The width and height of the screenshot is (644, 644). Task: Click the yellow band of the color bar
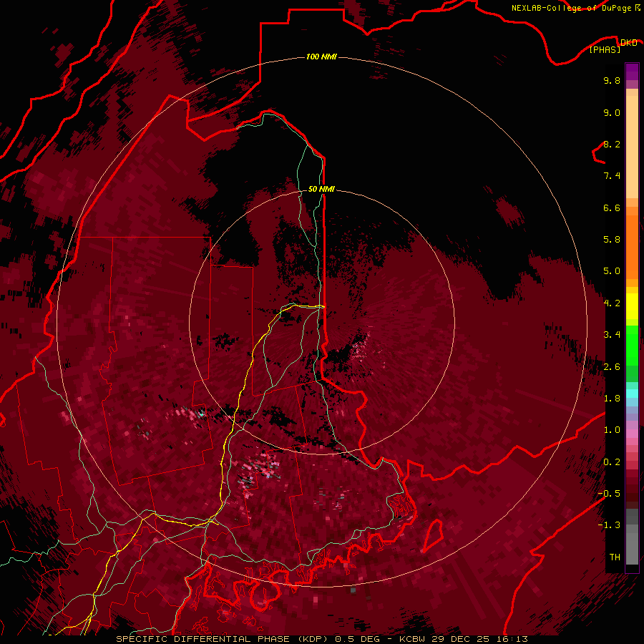tap(632, 306)
